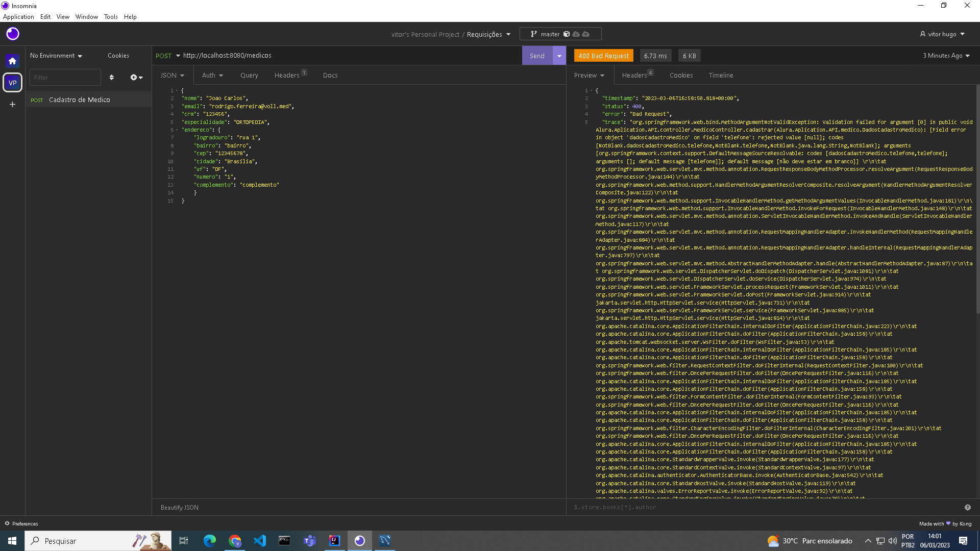Switch to response Headers tab
The height and width of the screenshot is (551, 980).
637,75
